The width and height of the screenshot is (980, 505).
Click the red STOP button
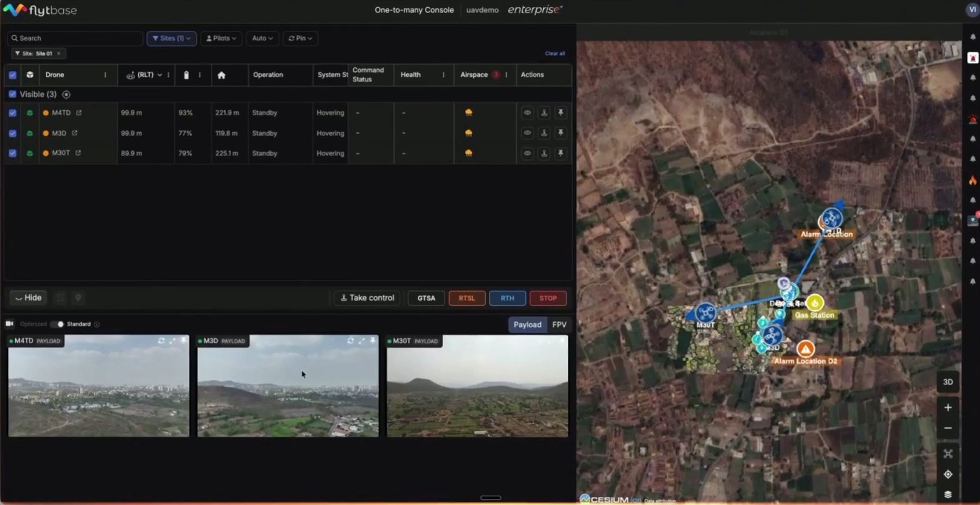point(548,298)
